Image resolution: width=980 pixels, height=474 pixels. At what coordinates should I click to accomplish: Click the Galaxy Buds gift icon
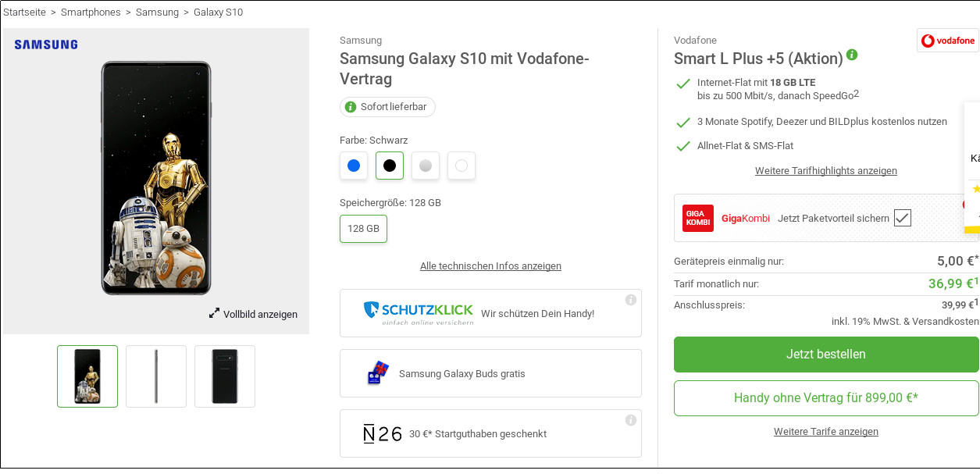tap(378, 373)
